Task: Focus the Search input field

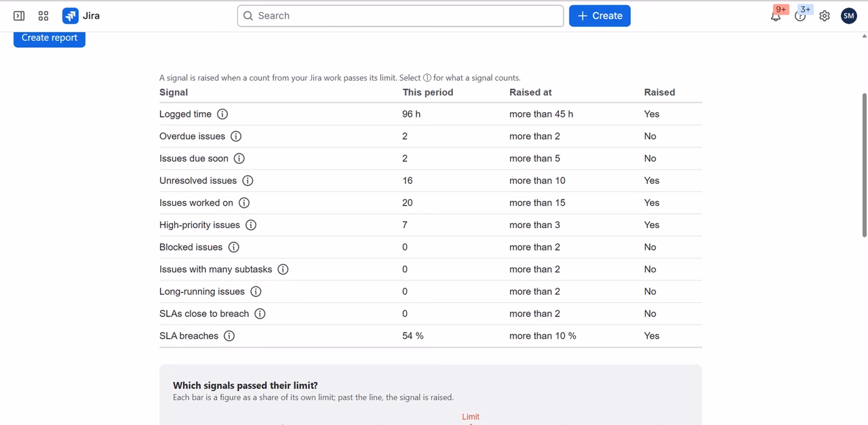Action: [x=400, y=16]
